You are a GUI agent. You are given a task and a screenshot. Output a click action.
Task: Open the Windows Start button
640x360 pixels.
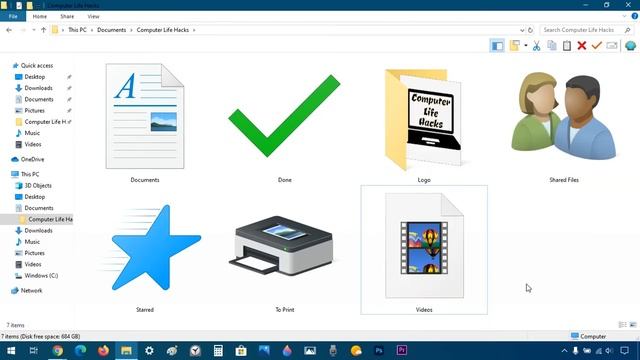[x=11, y=351]
